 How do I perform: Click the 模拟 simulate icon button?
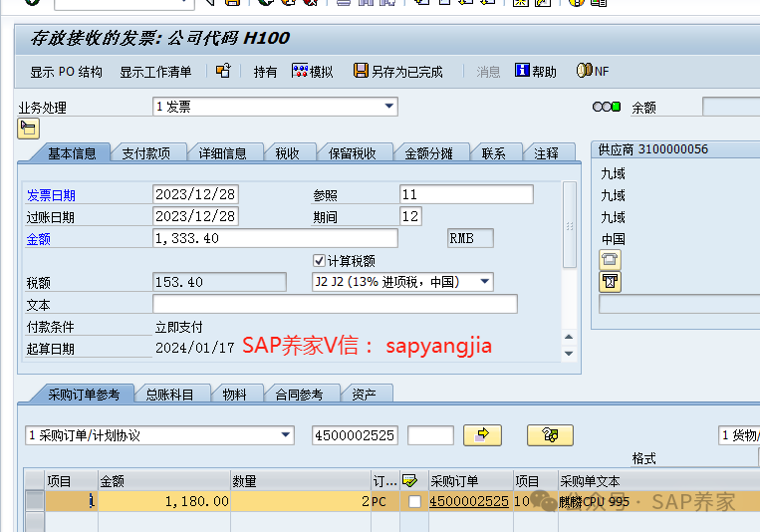tap(312, 72)
